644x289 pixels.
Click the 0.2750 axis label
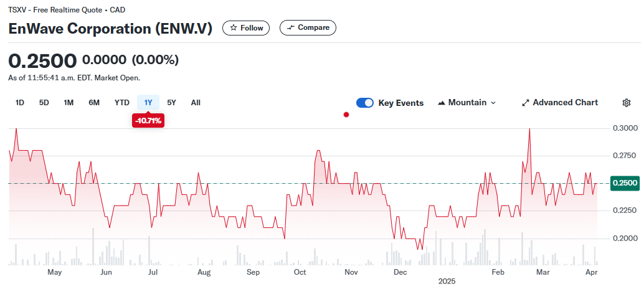coord(625,156)
